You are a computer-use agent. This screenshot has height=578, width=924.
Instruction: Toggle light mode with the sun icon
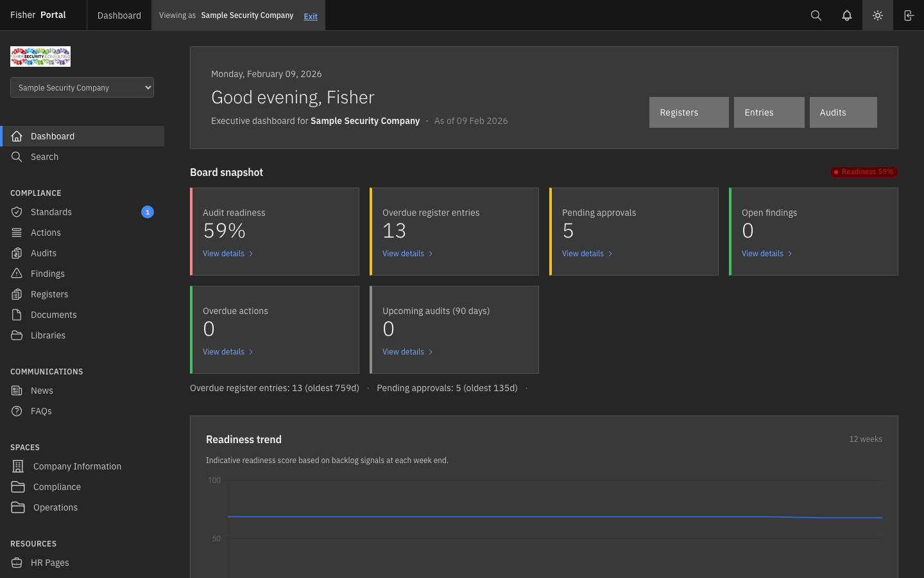click(878, 15)
